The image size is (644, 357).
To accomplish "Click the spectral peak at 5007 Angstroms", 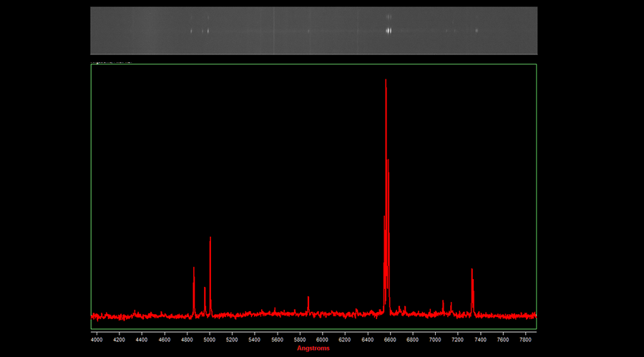I will (x=210, y=239).
